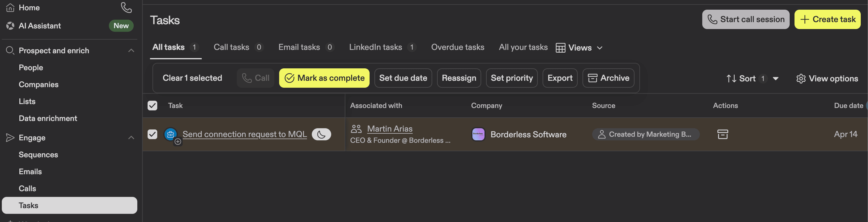This screenshot has height=222, width=868.
Task: Click the View options gear icon
Action: [801, 79]
